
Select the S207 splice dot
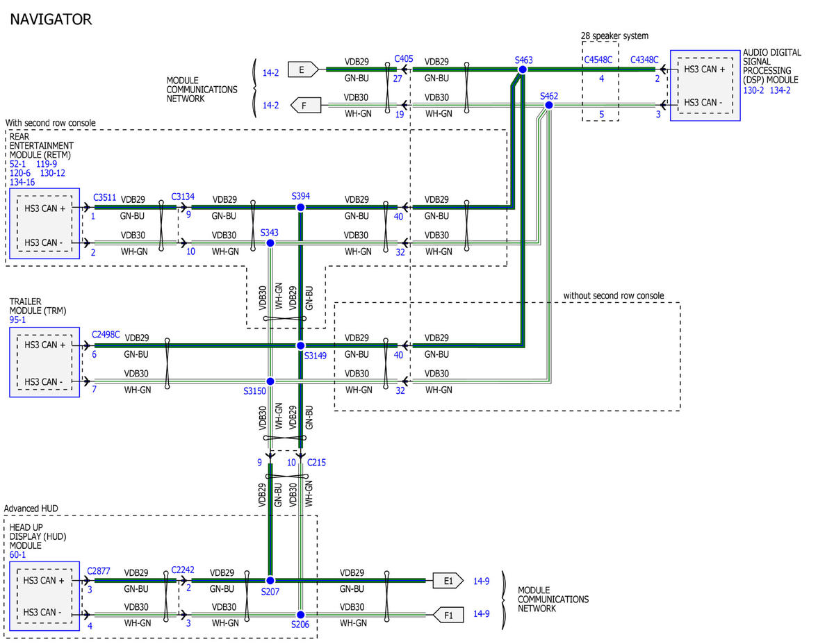point(270,580)
